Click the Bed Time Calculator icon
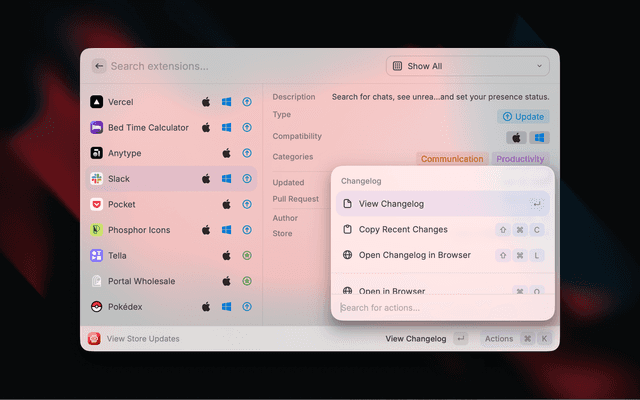 point(96,128)
